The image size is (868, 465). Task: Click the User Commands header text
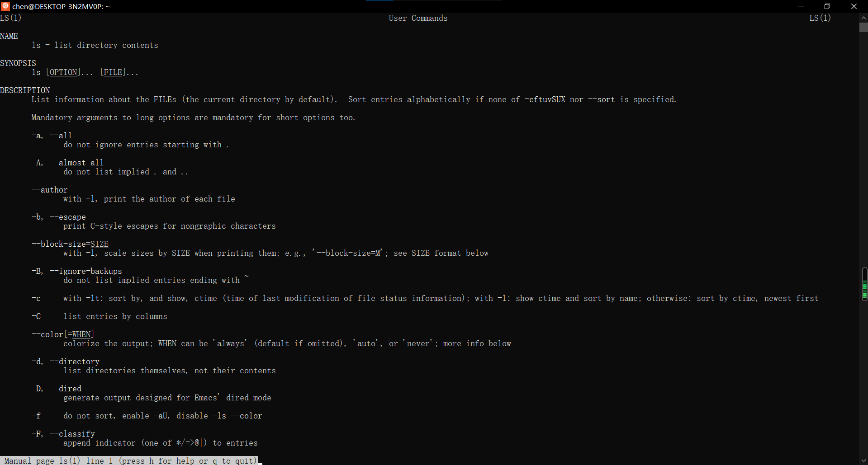pyautogui.click(x=418, y=18)
